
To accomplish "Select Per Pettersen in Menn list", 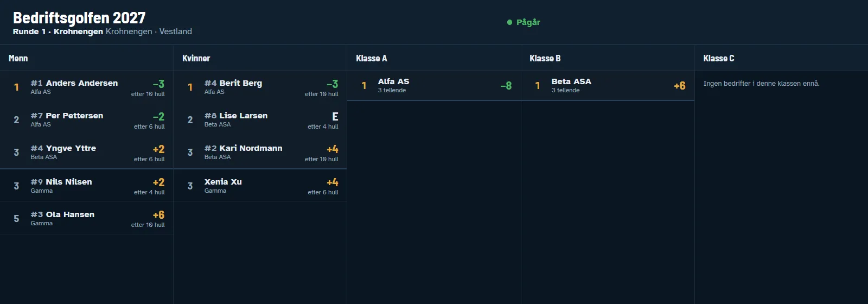I will click(87, 119).
